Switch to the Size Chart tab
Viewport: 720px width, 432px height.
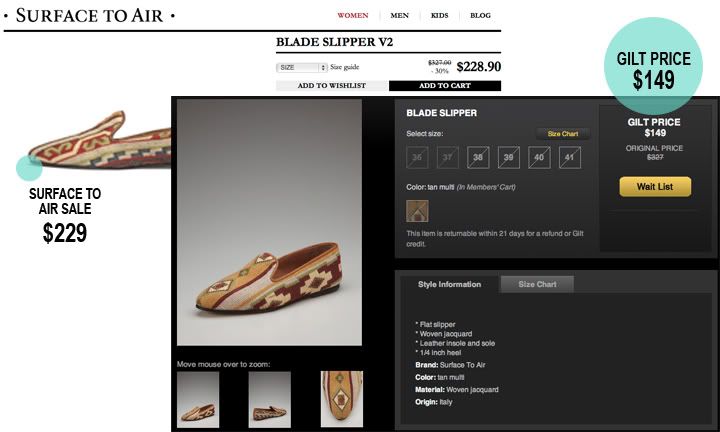pyautogui.click(x=537, y=284)
